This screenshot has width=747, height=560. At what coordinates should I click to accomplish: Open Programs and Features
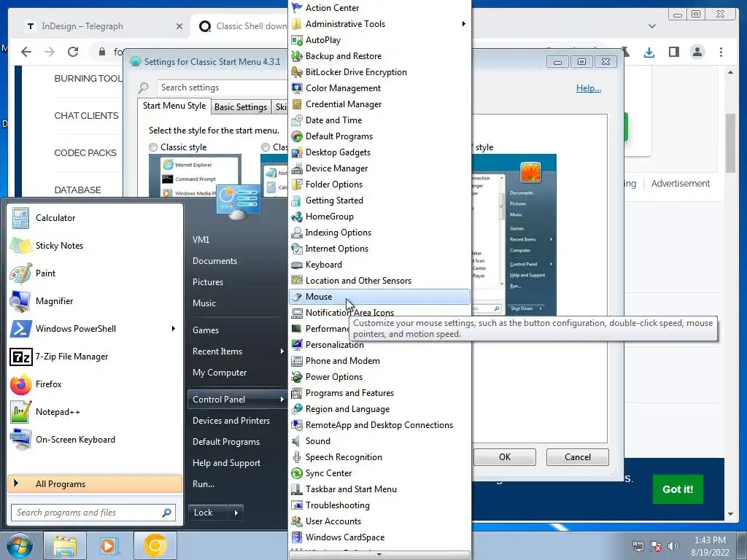point(379,393)
